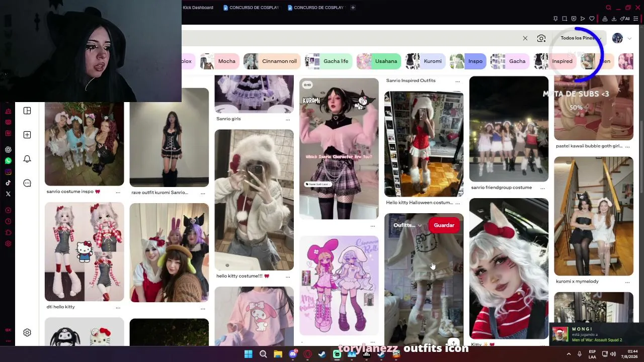Open the sanrio friendgroup costume pin image
644x362 pixels.
pyautogui.click(x=509, y=129)
